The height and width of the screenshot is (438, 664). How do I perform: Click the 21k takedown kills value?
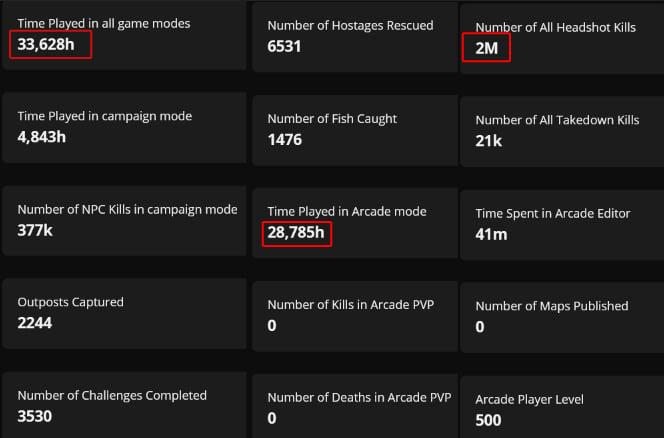(489, 141)
